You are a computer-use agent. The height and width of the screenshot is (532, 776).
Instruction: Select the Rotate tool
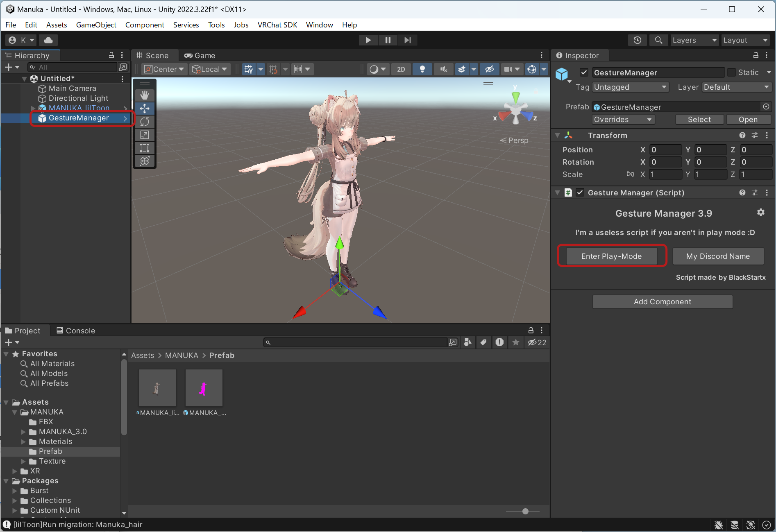coord(145,122)
